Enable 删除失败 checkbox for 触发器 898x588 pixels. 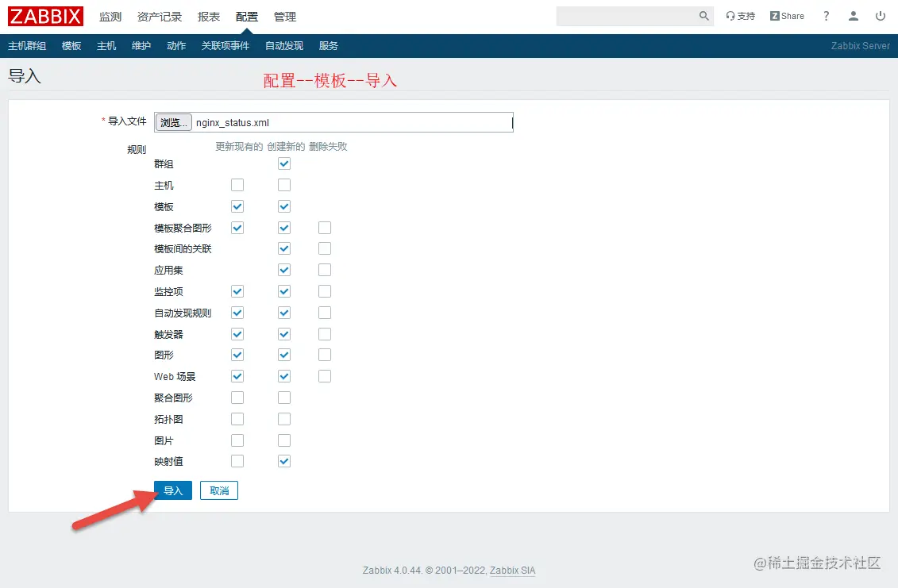pos(324,333)
